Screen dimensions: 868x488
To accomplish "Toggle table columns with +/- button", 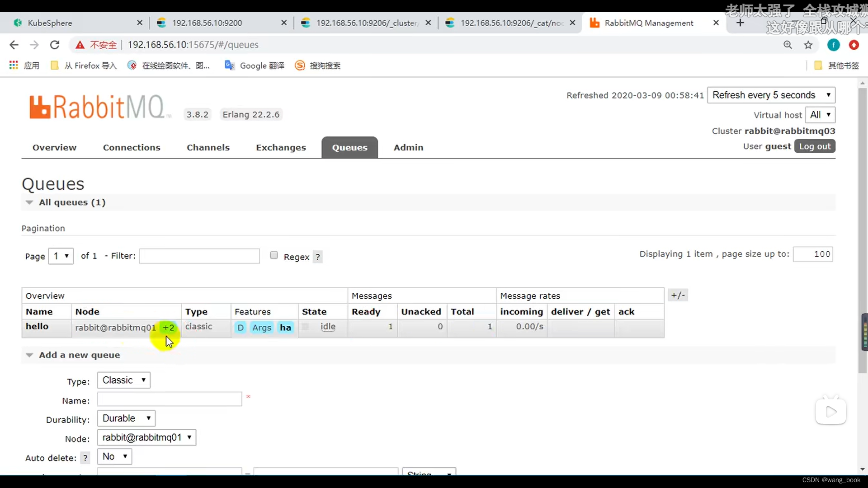I will click(678, 296).
